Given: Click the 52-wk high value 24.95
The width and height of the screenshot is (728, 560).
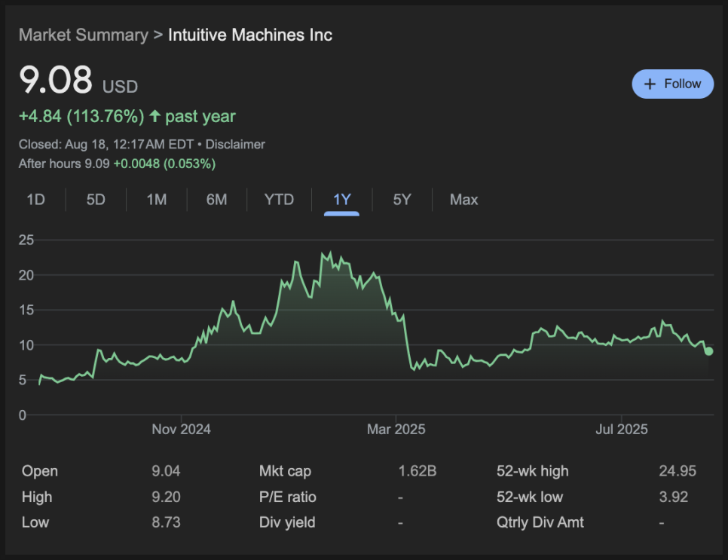Looking at the screenshot, I should click(678, 471).
